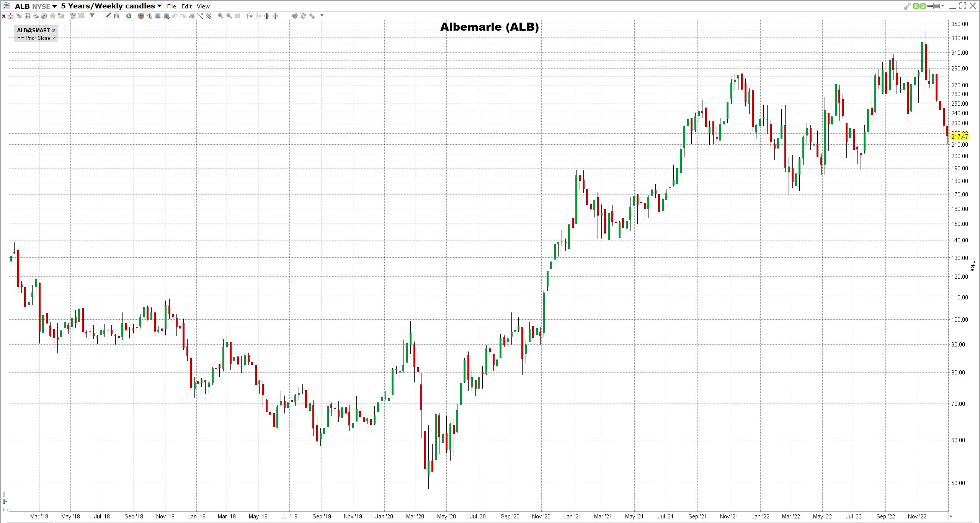This screenshot has width=980, height=523.
Task: Click the Nov '22 date axis label
Action: pyautogui.click(x=917, y=516)
